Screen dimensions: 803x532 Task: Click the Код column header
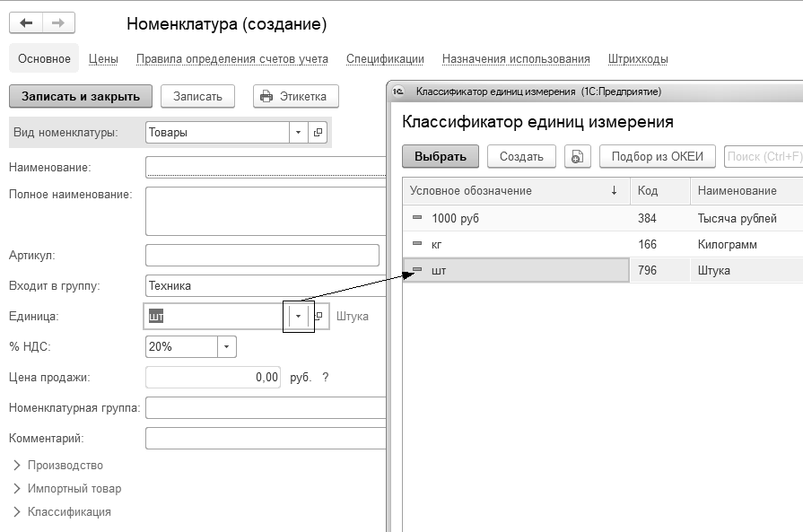pyautogui.click(x=660, y=191)
